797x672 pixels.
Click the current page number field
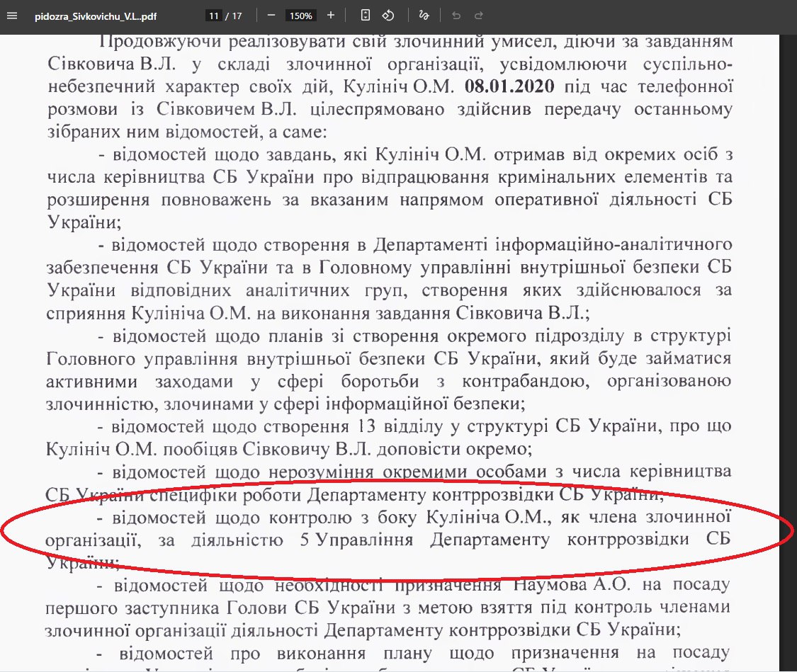pyautogui.click(x=213, y=16)
